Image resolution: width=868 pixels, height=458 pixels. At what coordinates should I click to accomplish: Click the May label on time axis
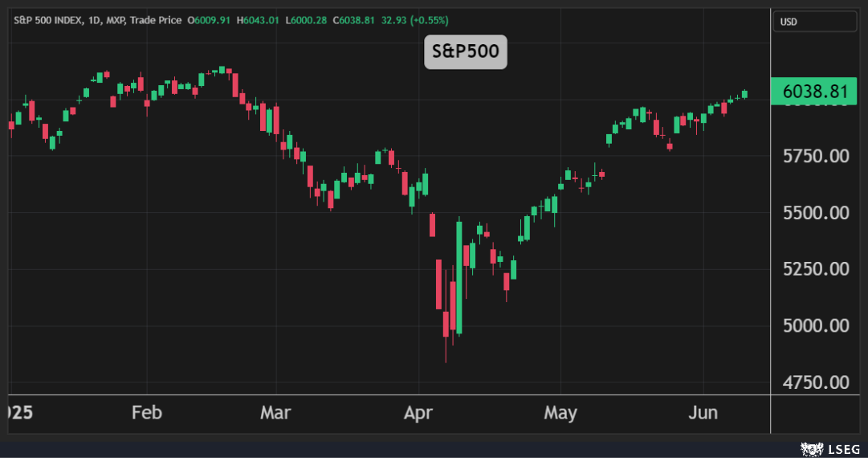click(560, 412)
